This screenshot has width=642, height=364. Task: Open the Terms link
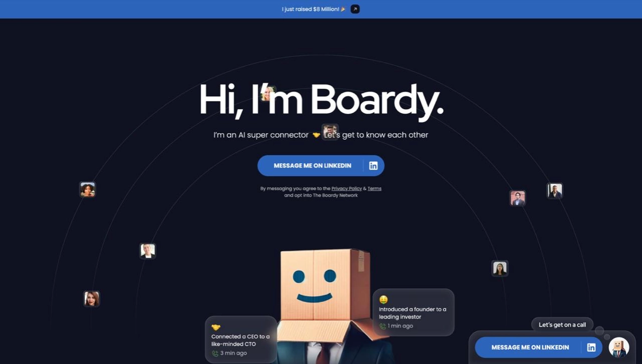pyautogui.click(x=374, y=188)
